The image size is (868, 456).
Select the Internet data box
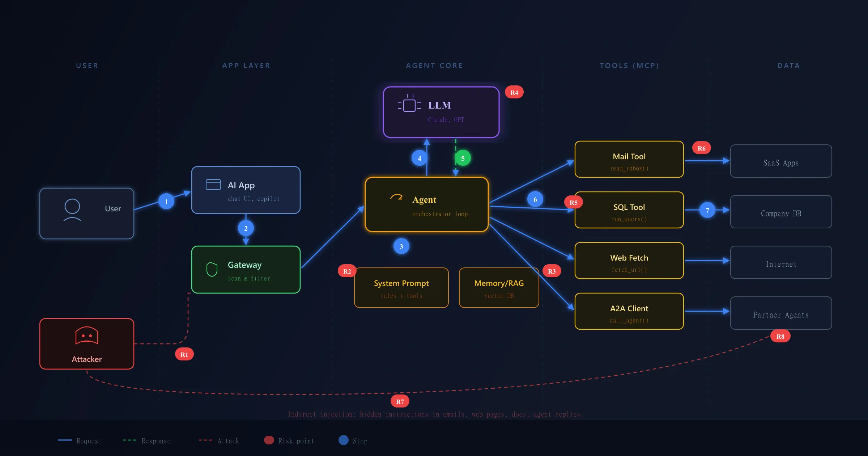point(781,262)
